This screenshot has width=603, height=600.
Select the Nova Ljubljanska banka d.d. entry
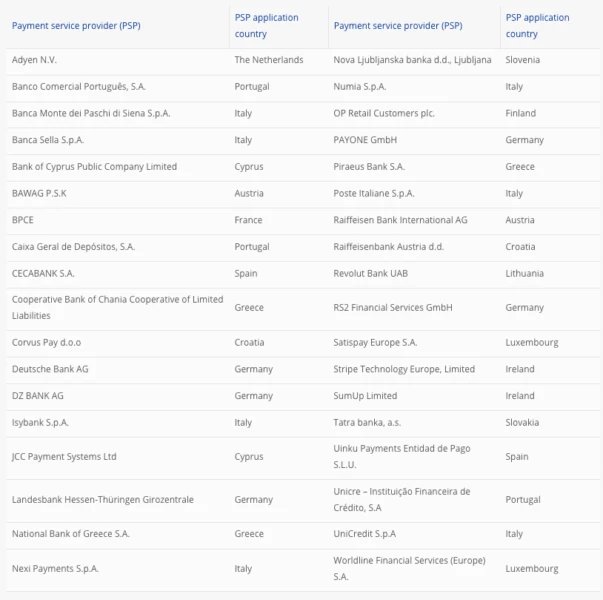click(412, 60)
